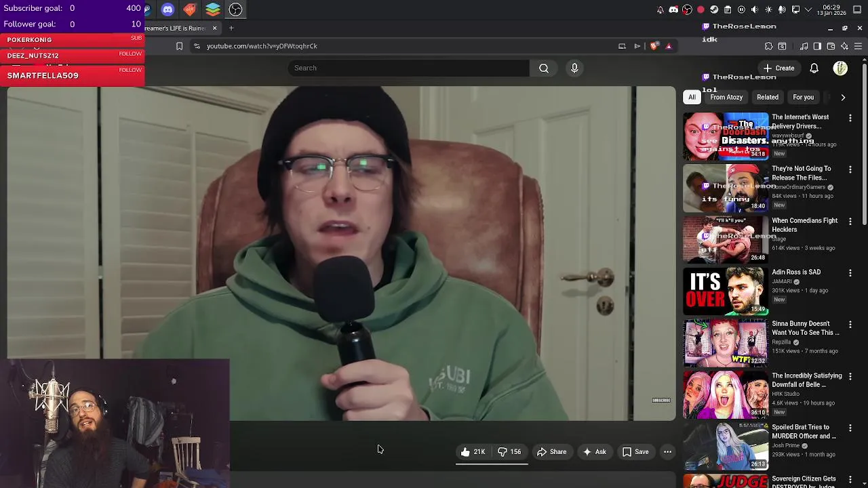Open Brave Shields lion icon
This screenshot has width=868, height=488.
[654, 46]
